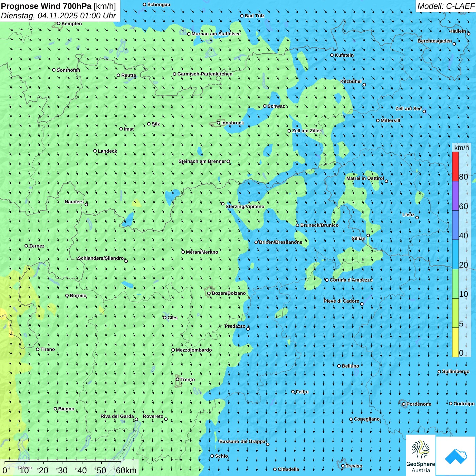Click the Bassano del Grappa label

(x=242, y=441)
